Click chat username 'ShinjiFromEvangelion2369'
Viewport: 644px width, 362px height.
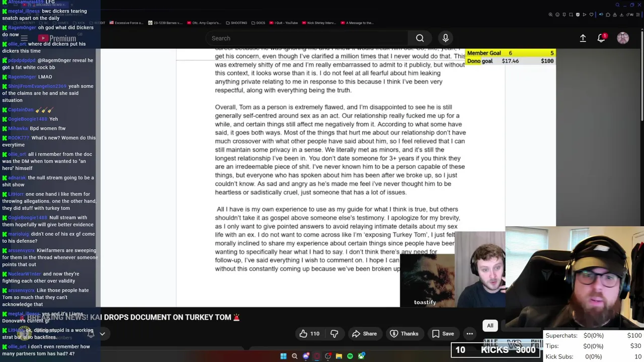coord(37,86)
